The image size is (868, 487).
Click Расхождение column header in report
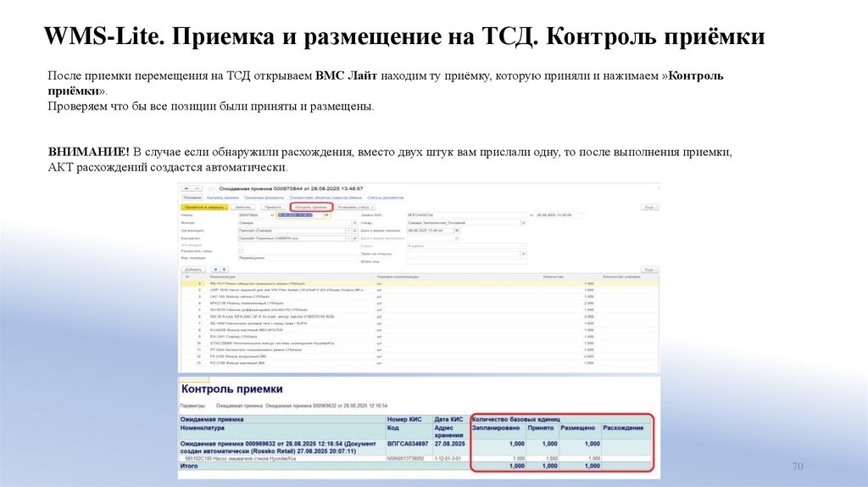pos(623,428)
